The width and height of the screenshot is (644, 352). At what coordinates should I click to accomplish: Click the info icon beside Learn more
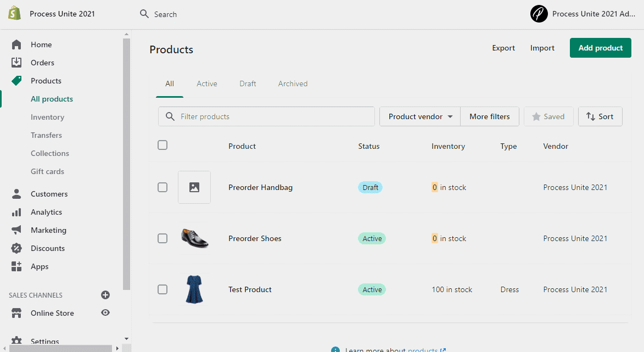point(335,350)
